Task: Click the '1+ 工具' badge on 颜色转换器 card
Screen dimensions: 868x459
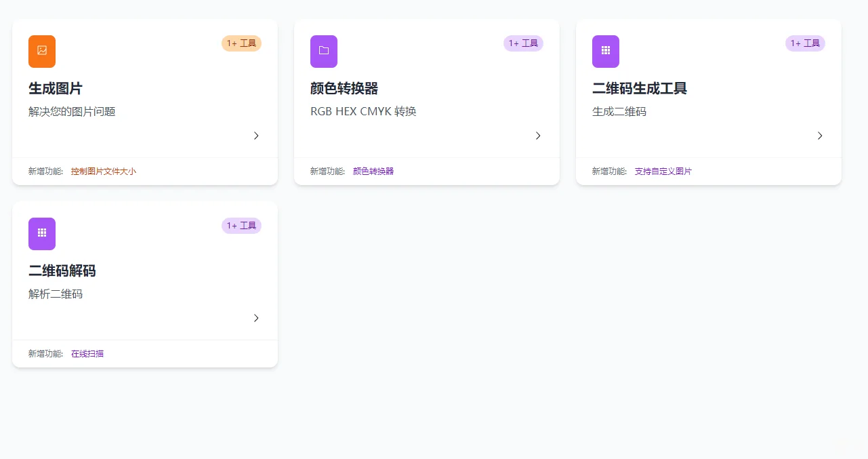Action: tap(523, 43)
